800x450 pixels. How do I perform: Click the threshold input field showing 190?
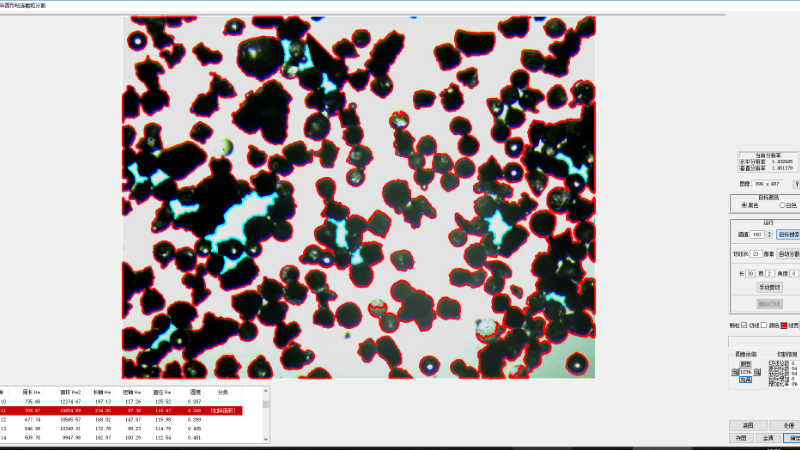point(758,234)
